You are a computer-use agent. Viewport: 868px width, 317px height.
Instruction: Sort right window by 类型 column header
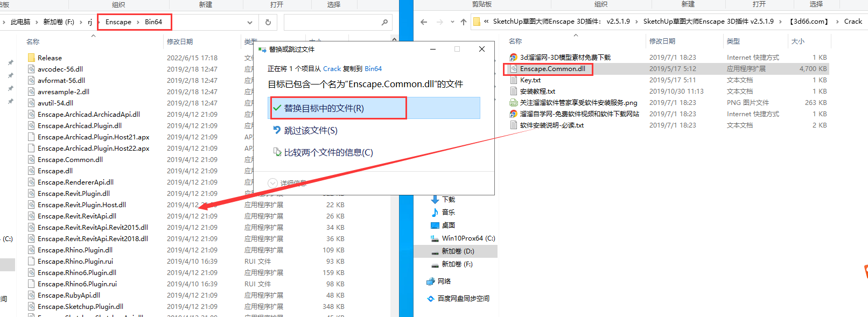click(x=733, y=41)
